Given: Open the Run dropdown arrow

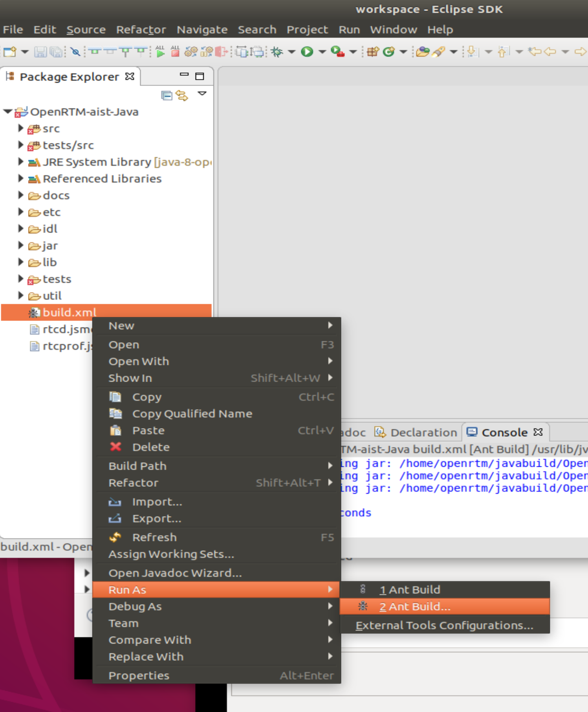Looking at the screenshot, I should click(x=322, y=52).
